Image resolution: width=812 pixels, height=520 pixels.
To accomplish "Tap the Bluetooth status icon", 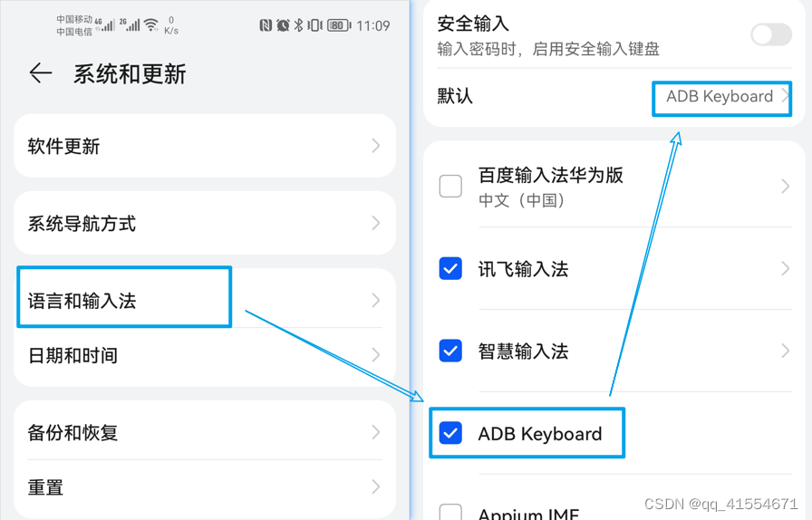I will (x=298, y=25).
